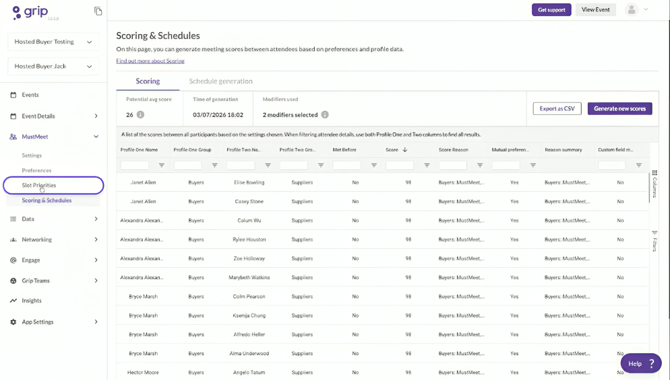Screen dimensions: 670x380
Task: Select the Elise Bowling cell
Action: coord(249,183)
